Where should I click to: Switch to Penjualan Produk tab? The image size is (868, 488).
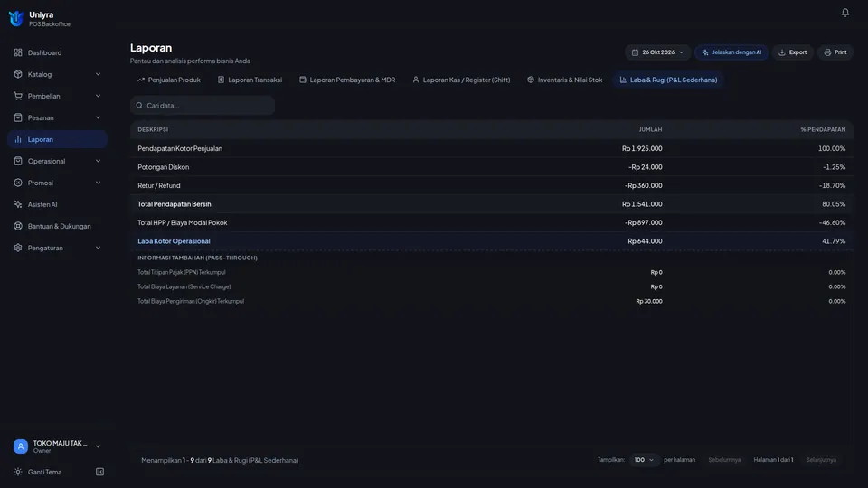click(169, 80)
